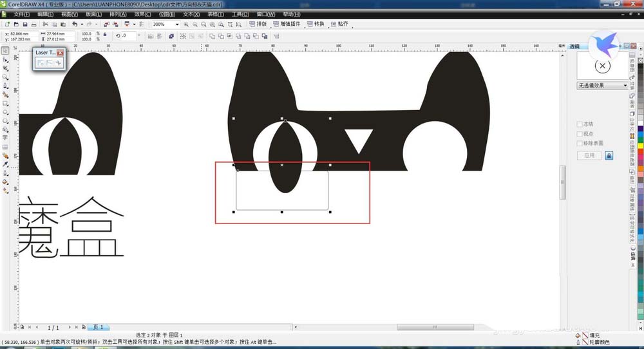The width and height of the screenshot is (644, 349).
Task: Open the 效果(C) menu
Action: (x=142, y=14)
